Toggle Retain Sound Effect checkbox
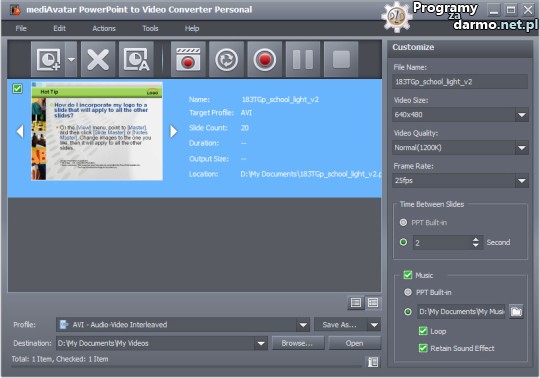The height and width of the screenshot is (378, 540). 423,348
